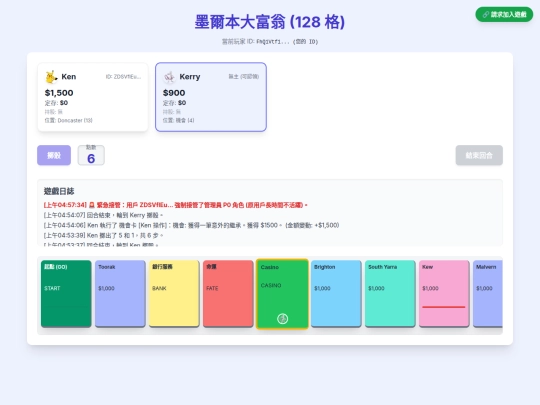Image resolution: width=540 pixels, height=405 pixels.
Task: Click Kerry's avatar icon
Action: tap(169, 77)
